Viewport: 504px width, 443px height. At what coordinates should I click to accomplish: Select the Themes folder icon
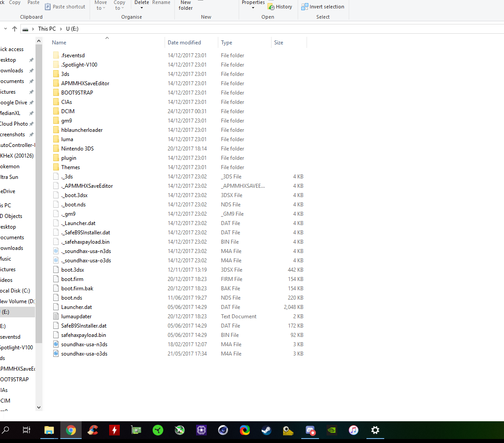click(x=56, y=167)
